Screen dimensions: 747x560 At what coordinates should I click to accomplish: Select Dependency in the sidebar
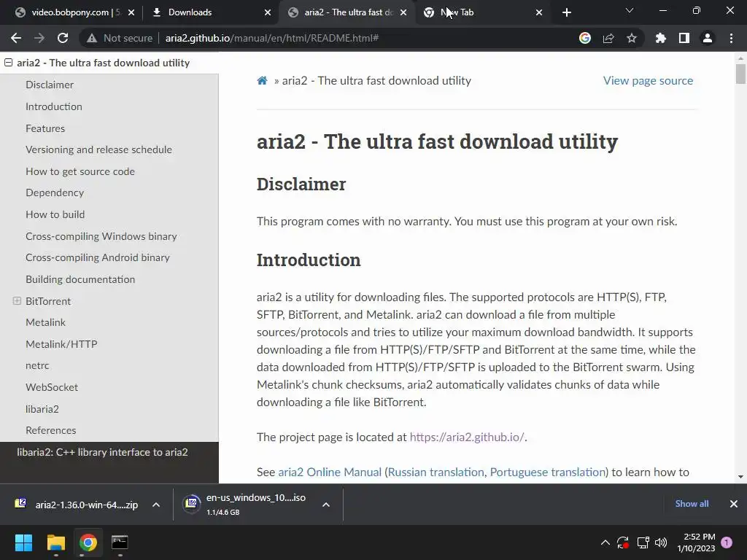point(55,192)
